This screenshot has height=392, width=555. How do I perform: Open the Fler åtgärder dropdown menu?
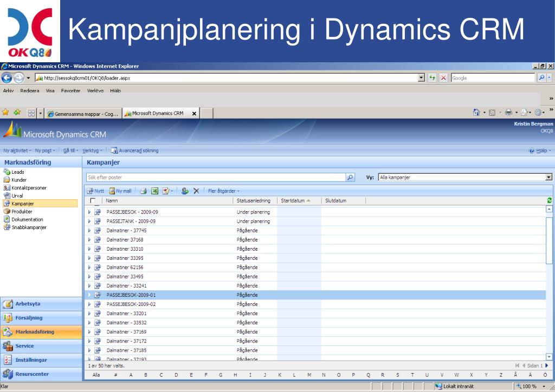click(223, 191)
